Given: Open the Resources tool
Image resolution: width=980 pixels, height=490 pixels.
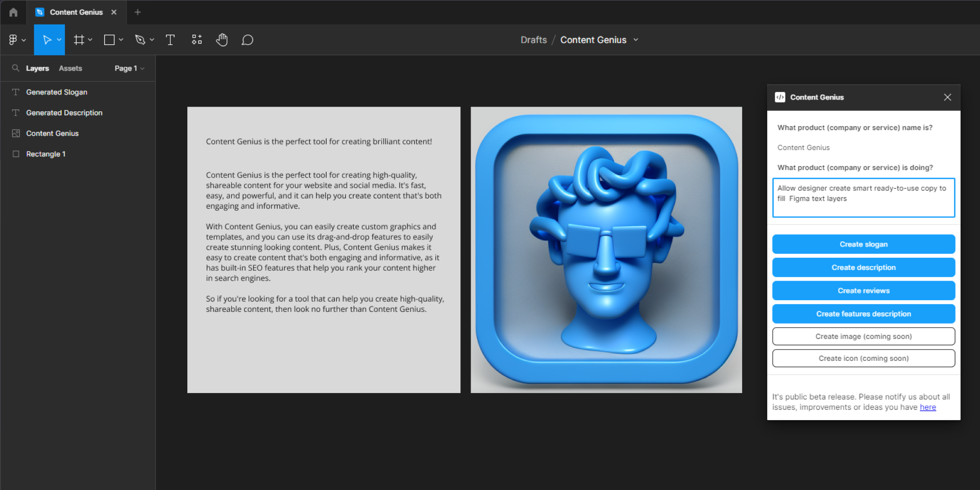Looking at the screenshot, I should 197,40.
